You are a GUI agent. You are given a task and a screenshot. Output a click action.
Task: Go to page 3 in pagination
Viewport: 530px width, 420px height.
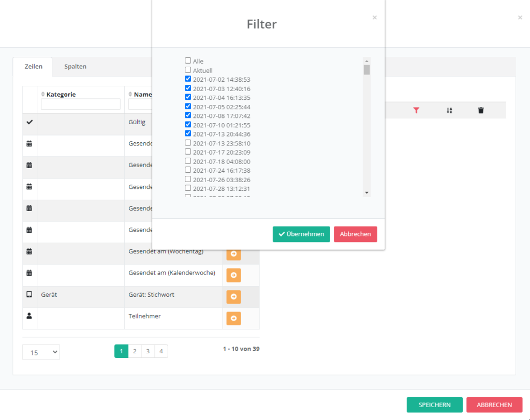pyautogui.click(x=148, y=351)
